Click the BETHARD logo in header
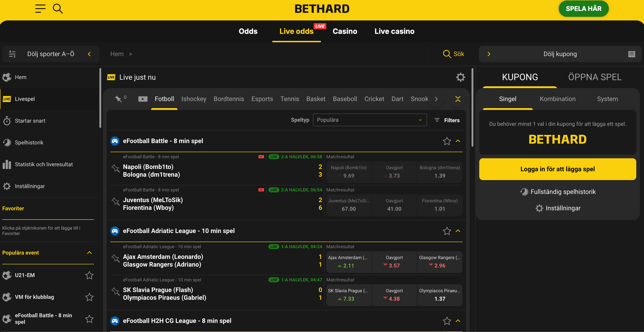The width and height of the screenshot is (644, 332). click(x=322, y=9)
